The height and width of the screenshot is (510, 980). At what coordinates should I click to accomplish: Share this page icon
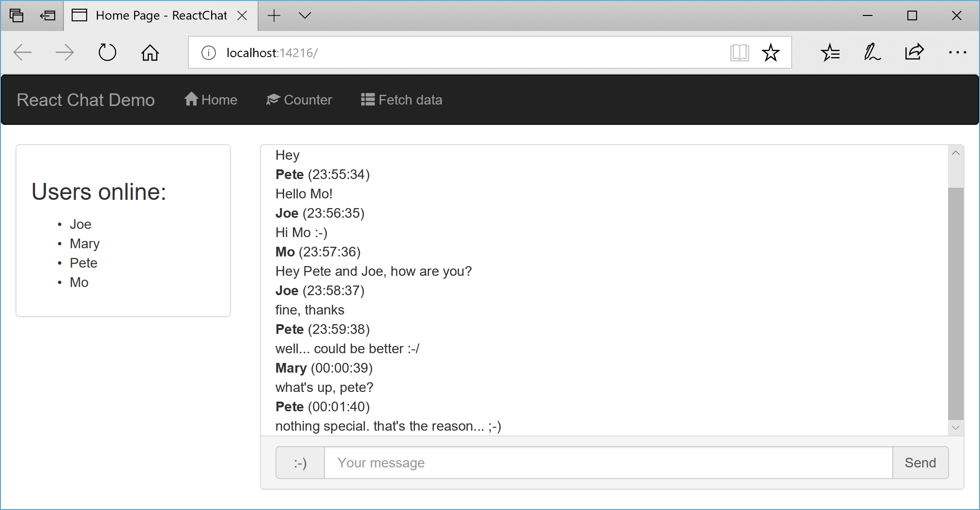(x=914, y=52)
